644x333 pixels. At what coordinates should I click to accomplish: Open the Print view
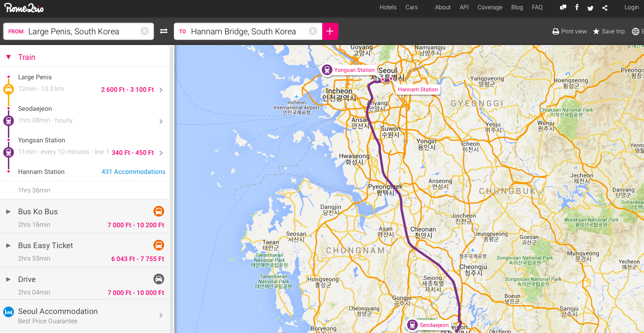point(569,32)
